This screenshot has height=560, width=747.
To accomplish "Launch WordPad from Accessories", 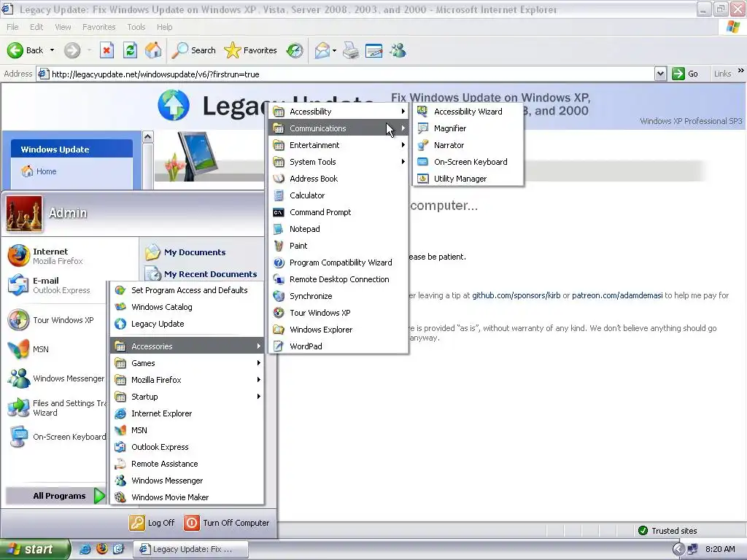I will click(x=338, y=346).
